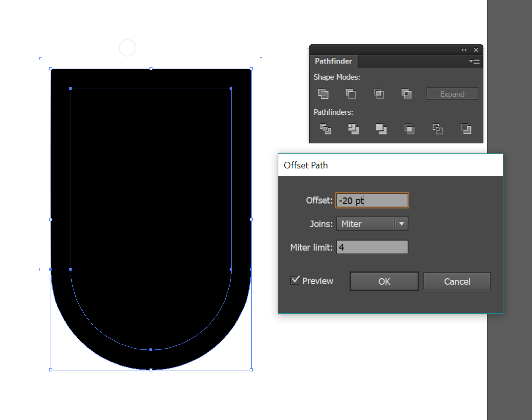This screenshot has height=420, width=532.
Task: Edit the Offset value field
Action: click(x=372, y=200)
